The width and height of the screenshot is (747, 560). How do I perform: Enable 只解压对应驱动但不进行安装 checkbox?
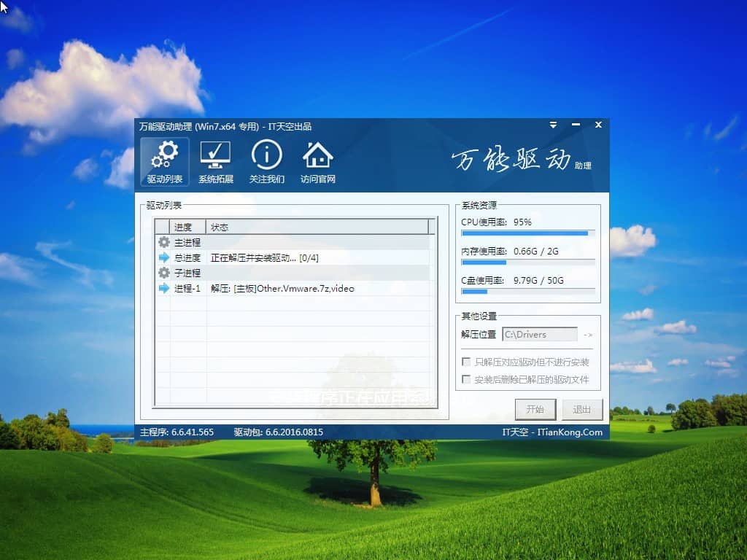(x=466, y=362)
